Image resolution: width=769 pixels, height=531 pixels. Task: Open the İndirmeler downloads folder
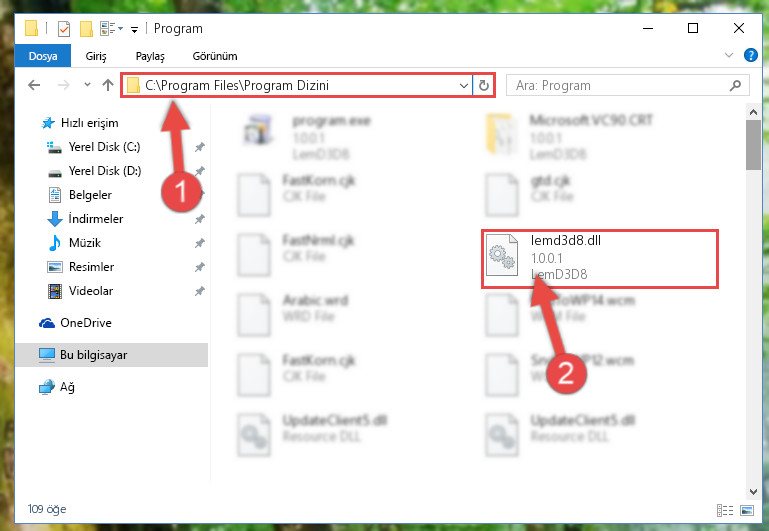pyautogui.click(x=96, y=219)
